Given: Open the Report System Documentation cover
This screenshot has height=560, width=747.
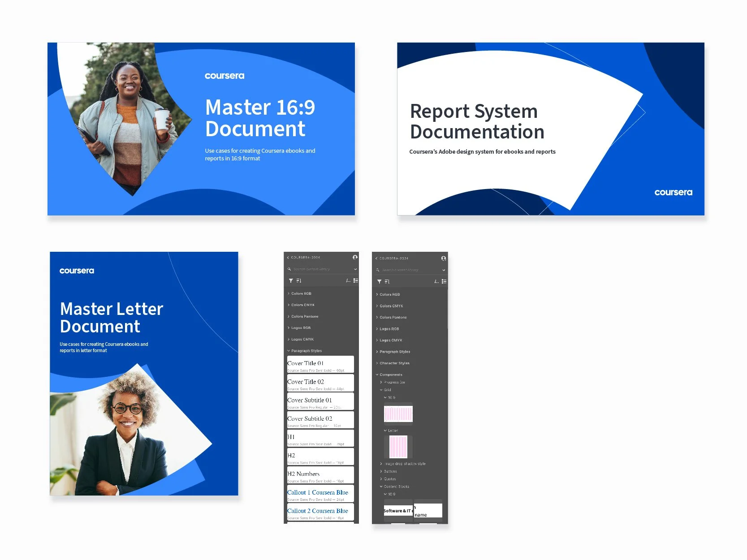Looking at the screenshot, I should (551, 129).
